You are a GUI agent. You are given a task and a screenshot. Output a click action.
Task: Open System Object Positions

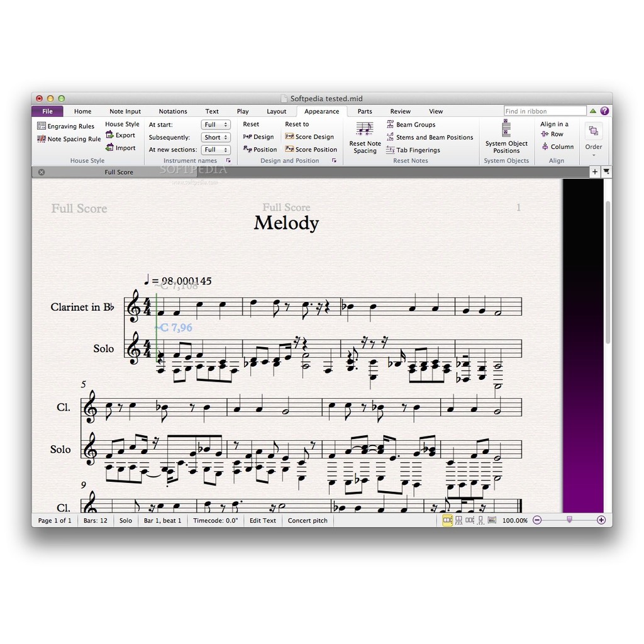506,136
